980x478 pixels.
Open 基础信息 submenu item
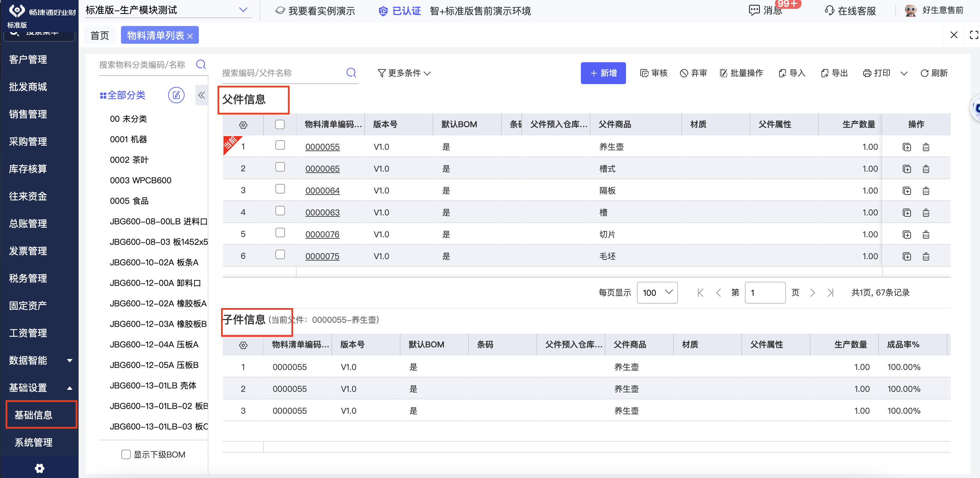(x=33, y=415)
